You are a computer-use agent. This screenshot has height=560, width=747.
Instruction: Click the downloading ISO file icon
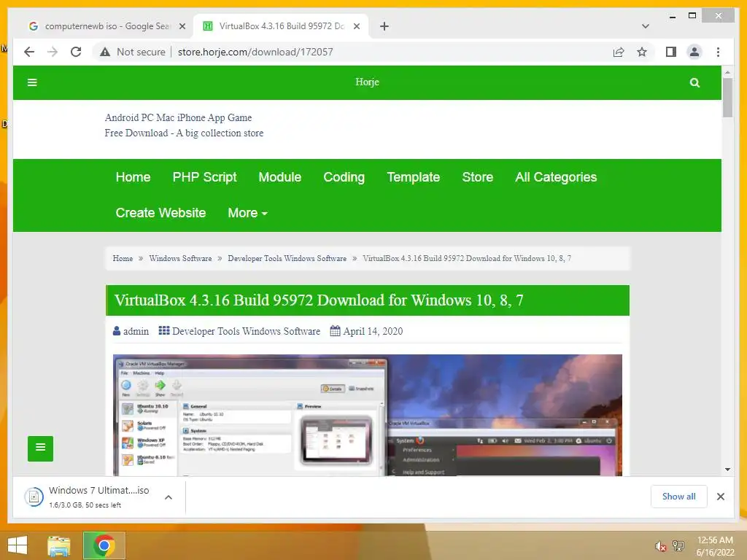pos(34,497)
